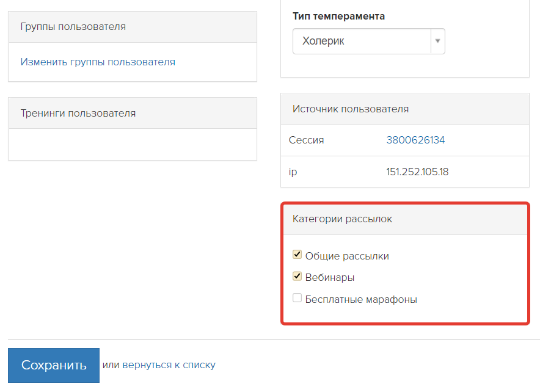Click the "Сохранить" button
Image resolution: width=540 pixels, height=392 pixels.
[53, 365]
